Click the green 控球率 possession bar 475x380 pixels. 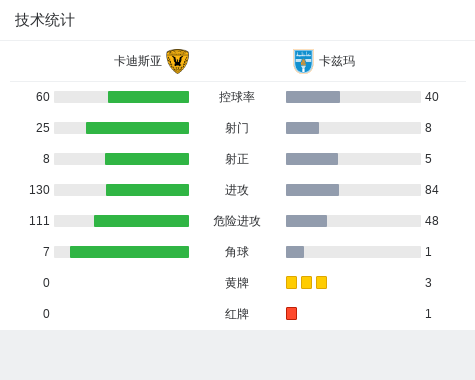point(148,97)
